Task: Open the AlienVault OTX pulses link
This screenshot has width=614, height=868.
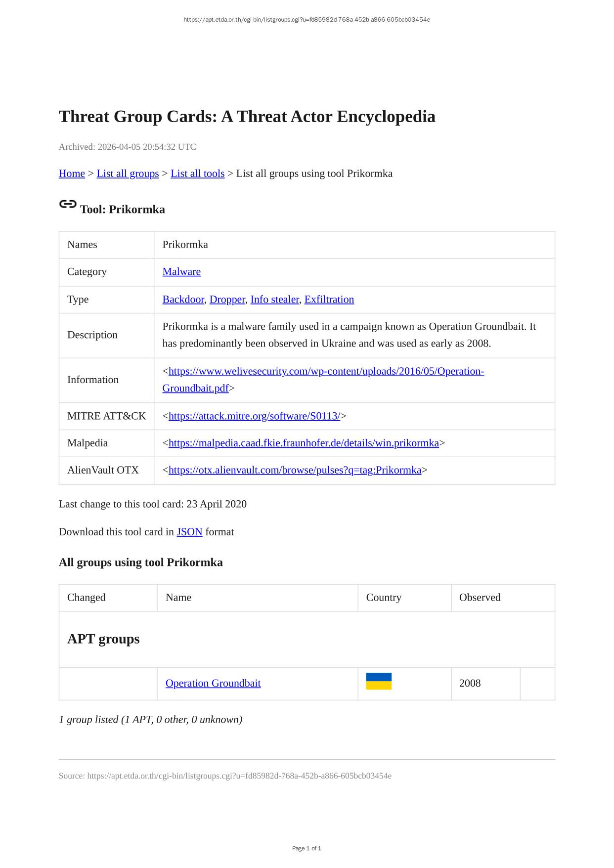Action: (x=295, y=470)
